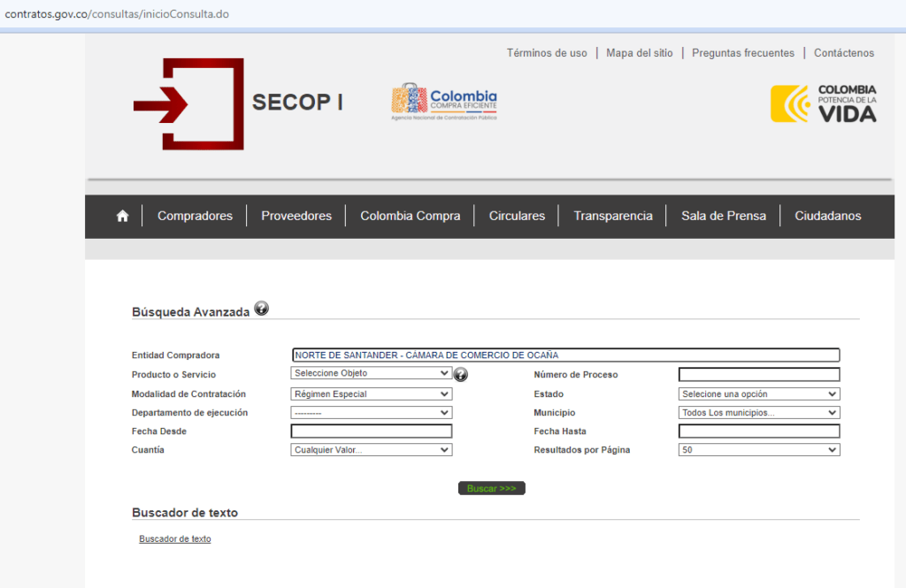Open the Colombia Compra menu
906x588 pixels.
(411, 216)
